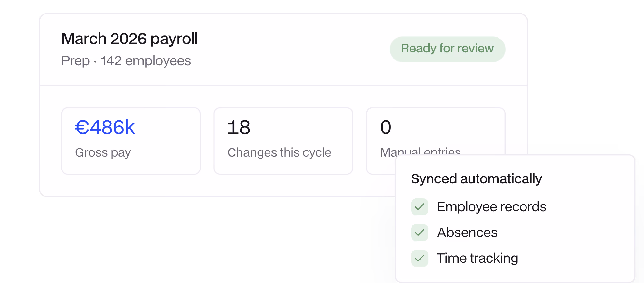Screen dimensions: 644x283
Task: Click the Prep · 142 employees subtitle
Action: [126, 61]
